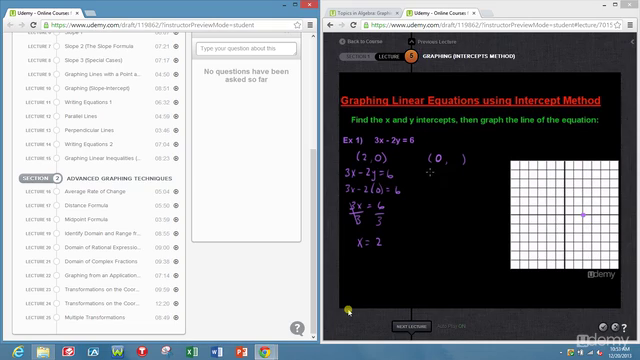
Task: Click the up arrow icon for Previous Lecture
Action: click(x=411, y=42)
